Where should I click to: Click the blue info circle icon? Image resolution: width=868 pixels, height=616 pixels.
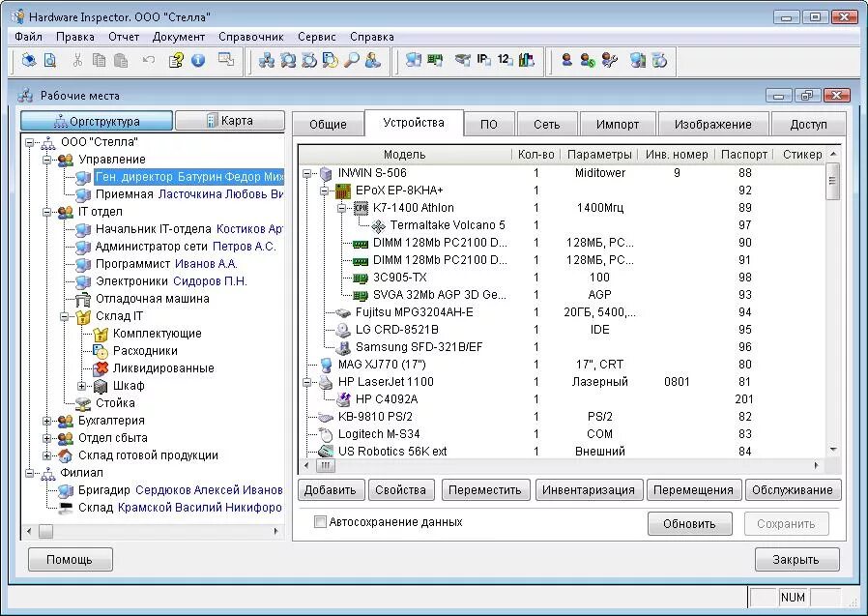click(x=197, y=60)
